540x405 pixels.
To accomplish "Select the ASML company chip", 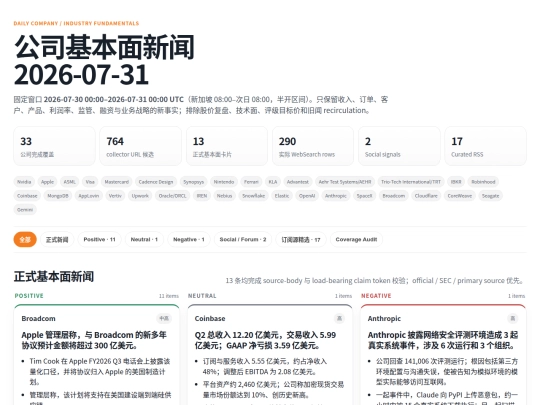I will 70,182.
